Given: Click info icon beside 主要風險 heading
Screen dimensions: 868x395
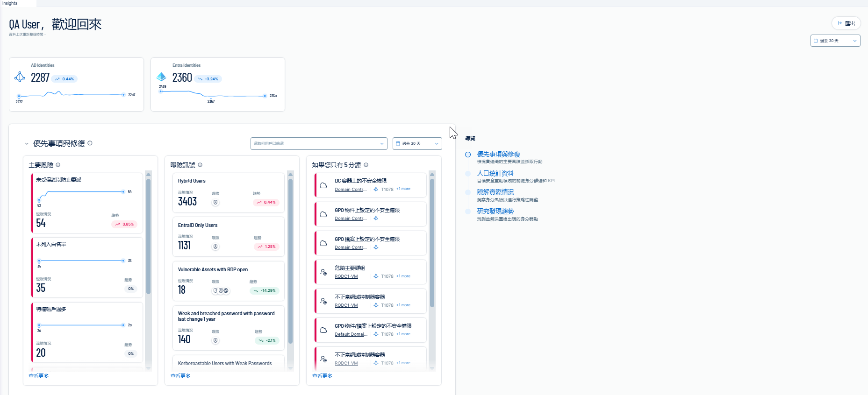Looking at the screenshot, I should (x=58, y=165).
